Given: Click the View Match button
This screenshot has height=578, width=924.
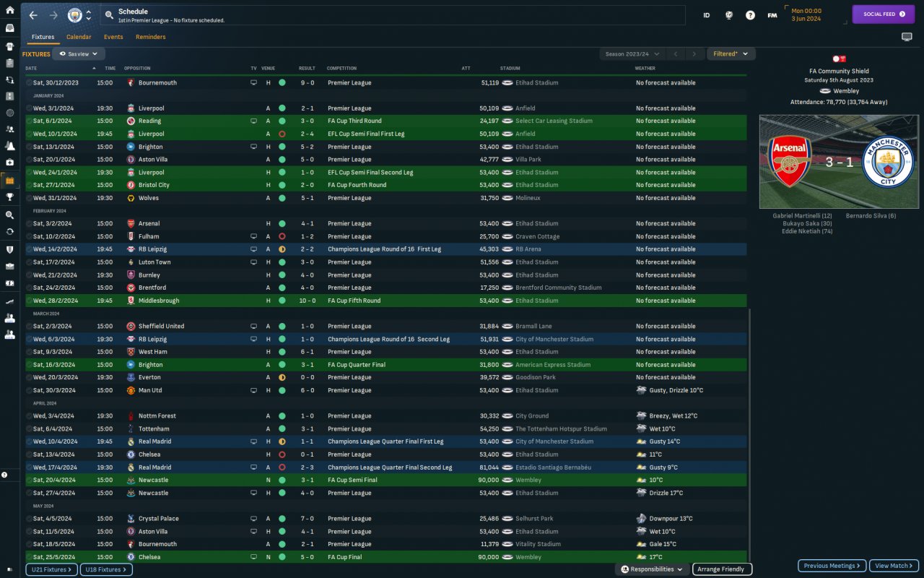Looking at the screenshot, I should (893, 566).
